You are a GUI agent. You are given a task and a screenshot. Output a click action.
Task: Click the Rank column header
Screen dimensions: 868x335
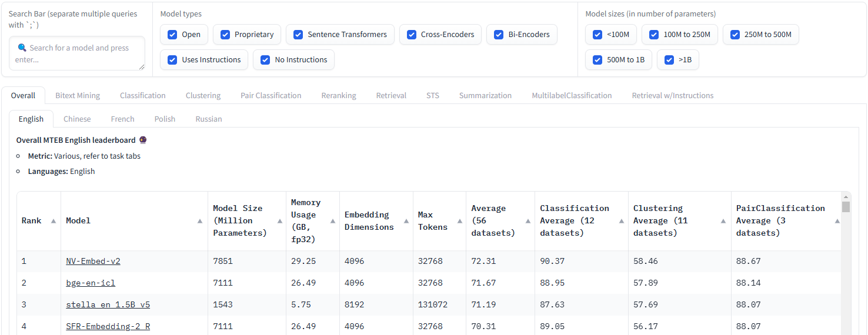point(32,221)
